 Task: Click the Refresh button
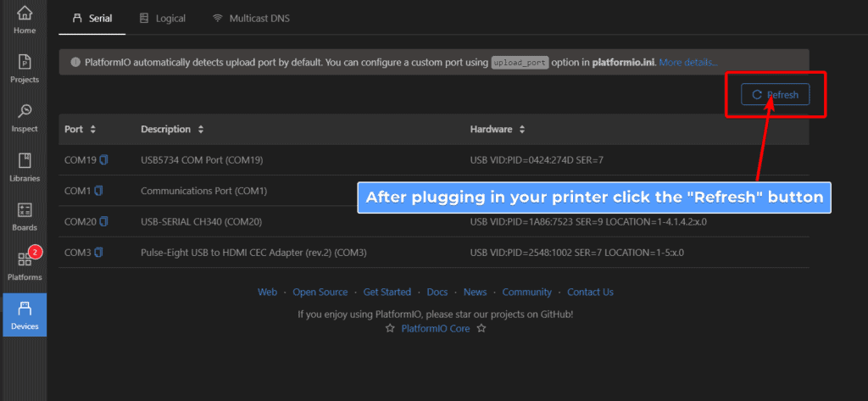[x=775, y=95]
